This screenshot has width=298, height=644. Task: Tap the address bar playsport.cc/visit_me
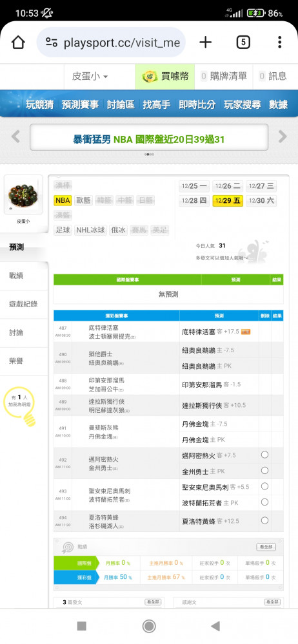tap(111, 43)
